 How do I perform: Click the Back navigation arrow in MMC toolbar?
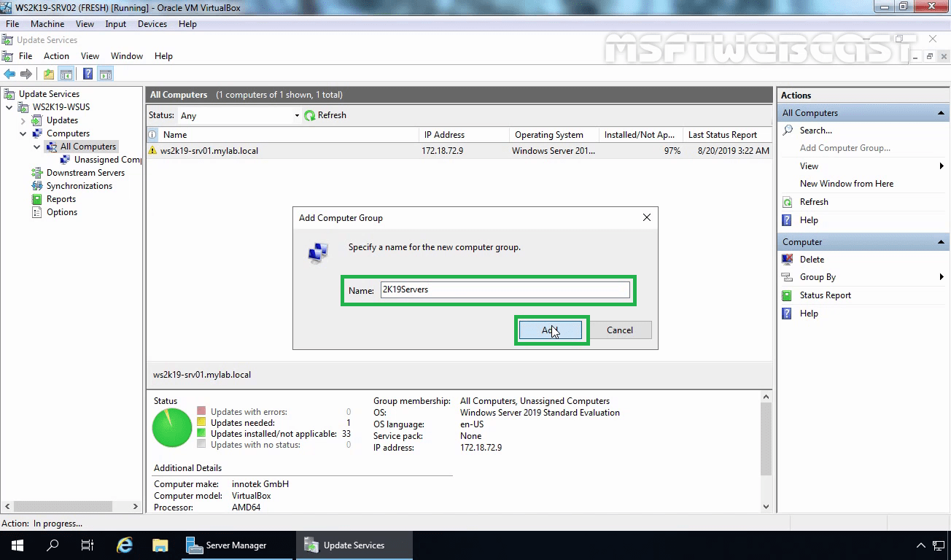[9, 73]
